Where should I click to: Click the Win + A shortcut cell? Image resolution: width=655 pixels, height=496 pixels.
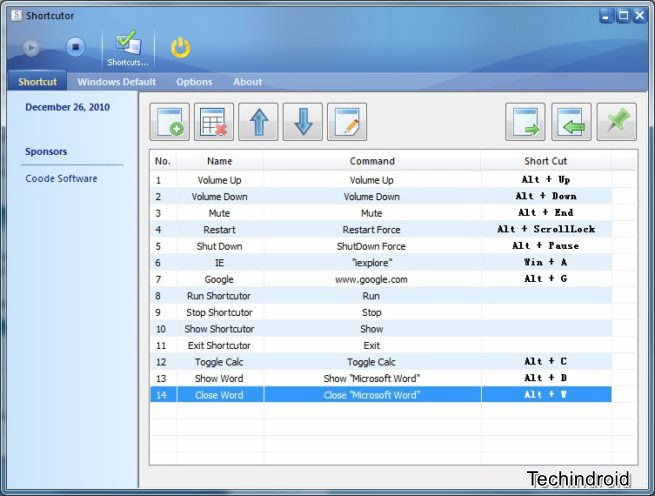click(546, 262)
